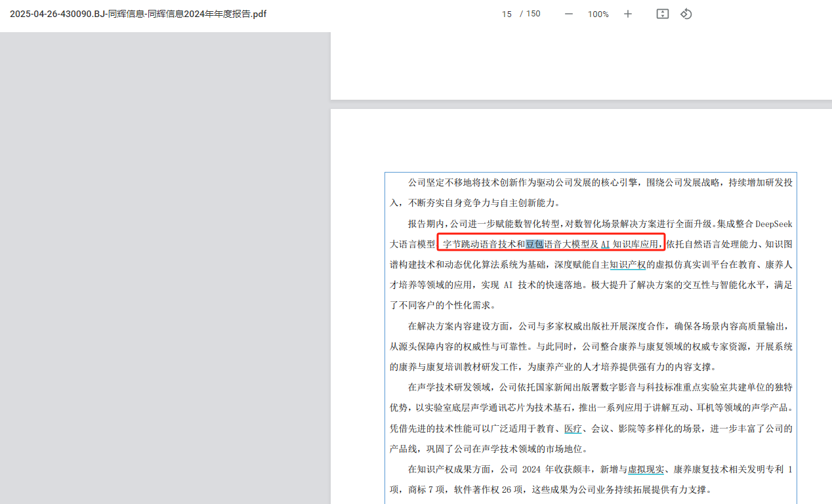Click the line starting 才培养等领域的应用

pos(591,285)
